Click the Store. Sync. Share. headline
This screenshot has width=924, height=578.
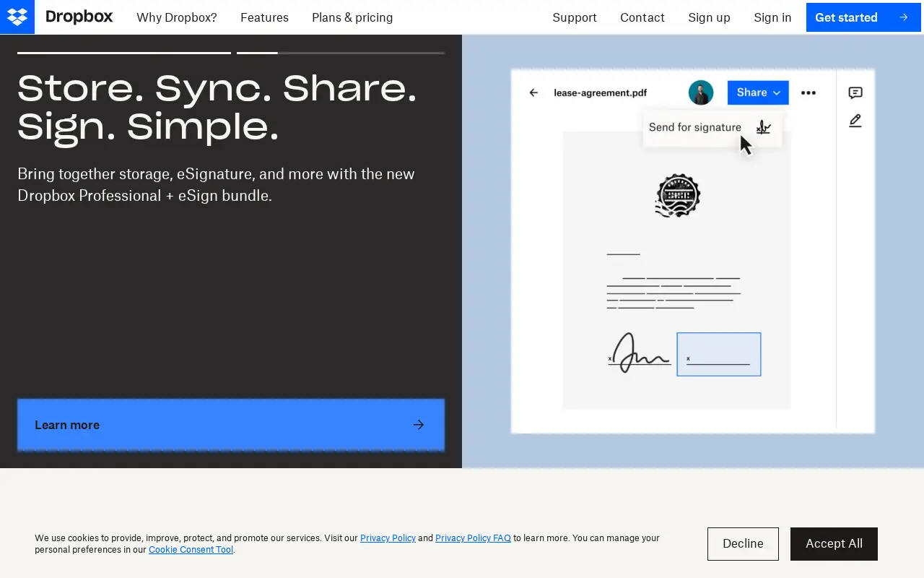[x=217, y=108]
